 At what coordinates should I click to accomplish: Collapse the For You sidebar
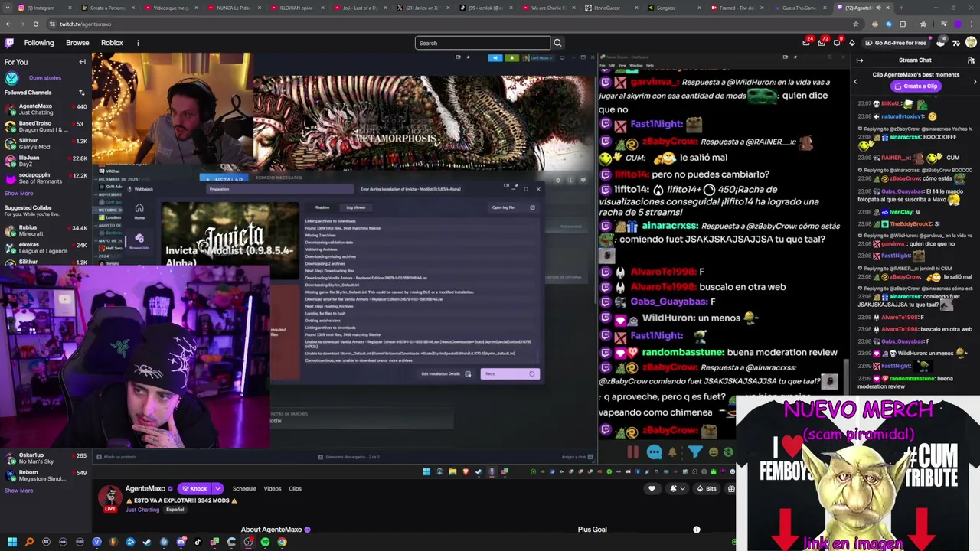[x=82, y=62]
